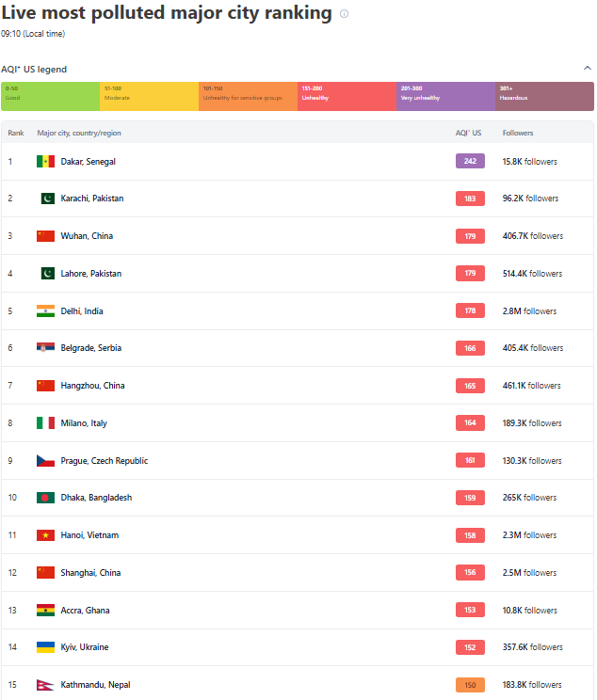
Task: Click the purple Very unhealthy legend swatch
Action: click(445, 96)
